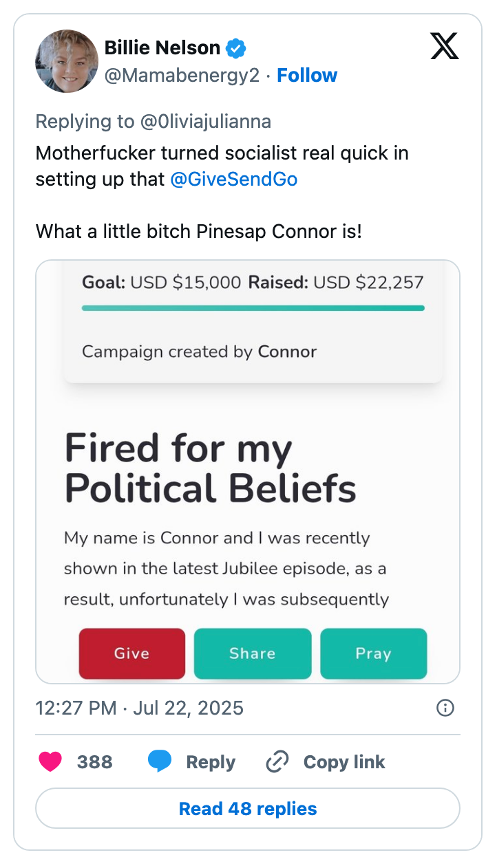Click the 12:27 PM Jul 22 timestamp
Image resolution: width=497 pixels, height=868 pixels.
click(x=139, y=708)
